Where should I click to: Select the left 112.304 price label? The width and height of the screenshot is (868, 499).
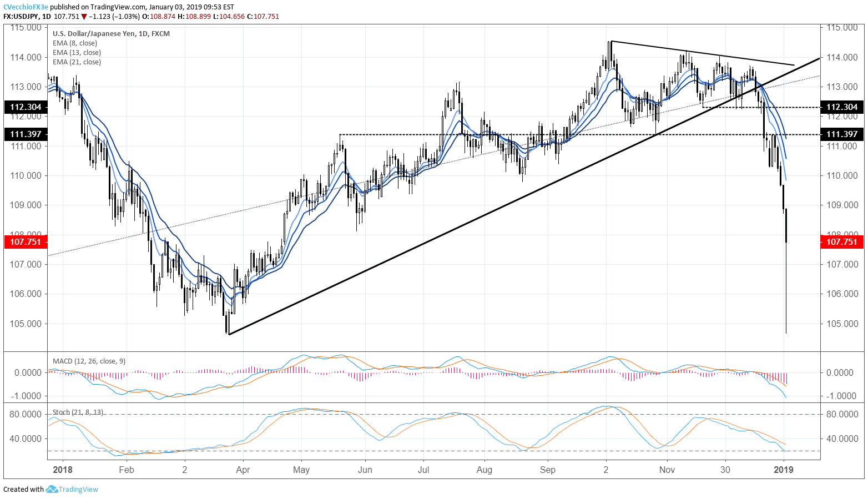26,107
